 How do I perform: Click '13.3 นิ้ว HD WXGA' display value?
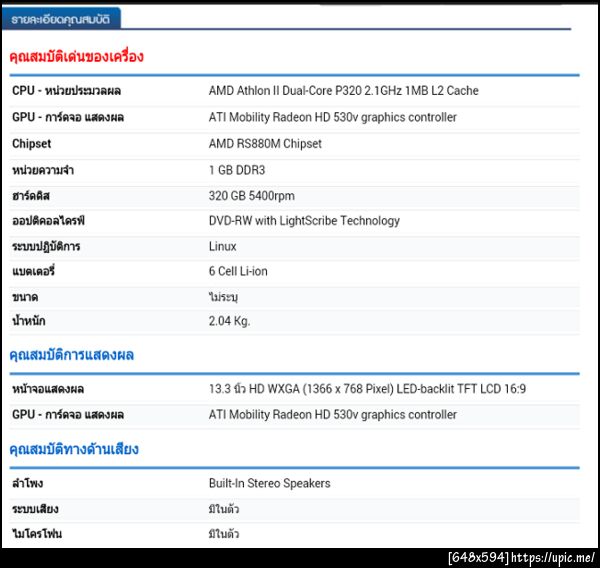pos(367,389)
